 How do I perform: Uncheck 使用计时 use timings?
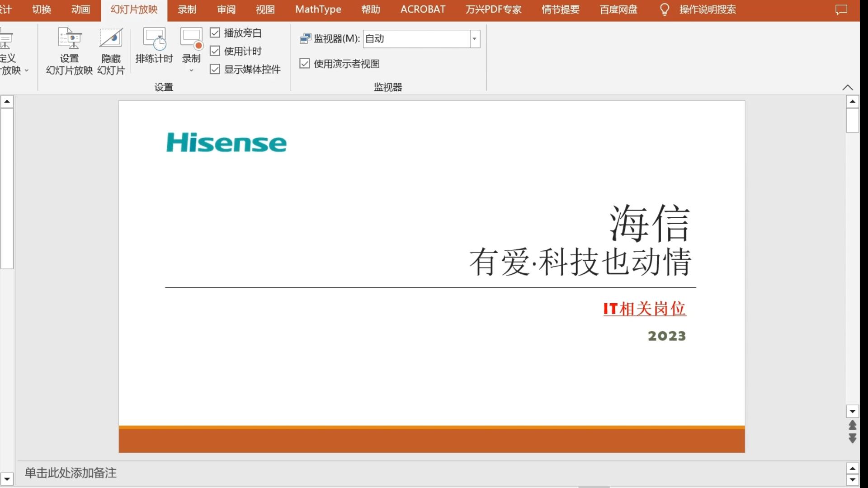click(x=215, y=51)
